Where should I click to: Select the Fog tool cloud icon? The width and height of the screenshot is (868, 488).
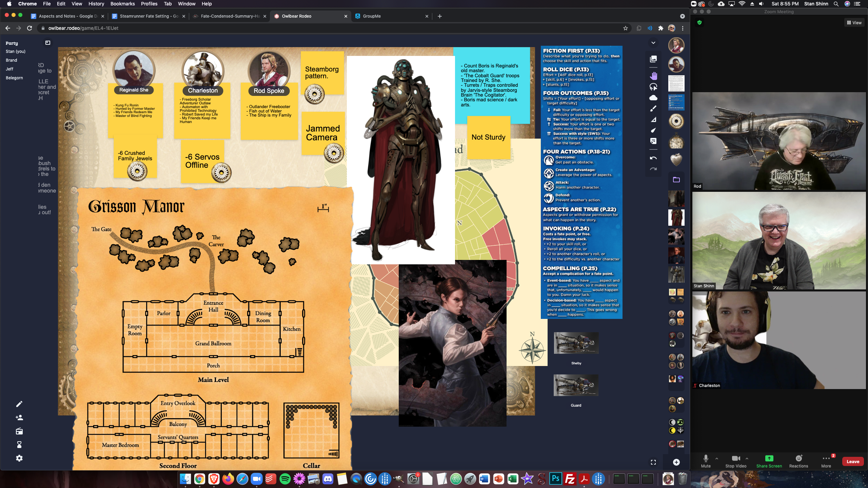pos(653,98)
